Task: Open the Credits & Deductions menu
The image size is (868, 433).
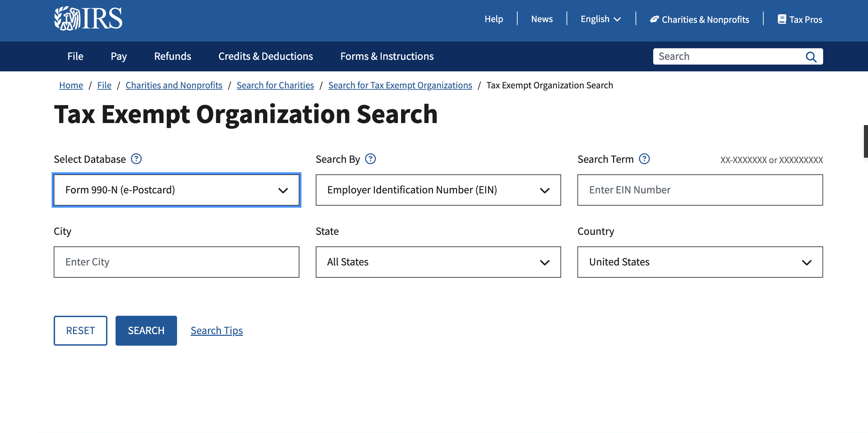Action: point(265,56)
